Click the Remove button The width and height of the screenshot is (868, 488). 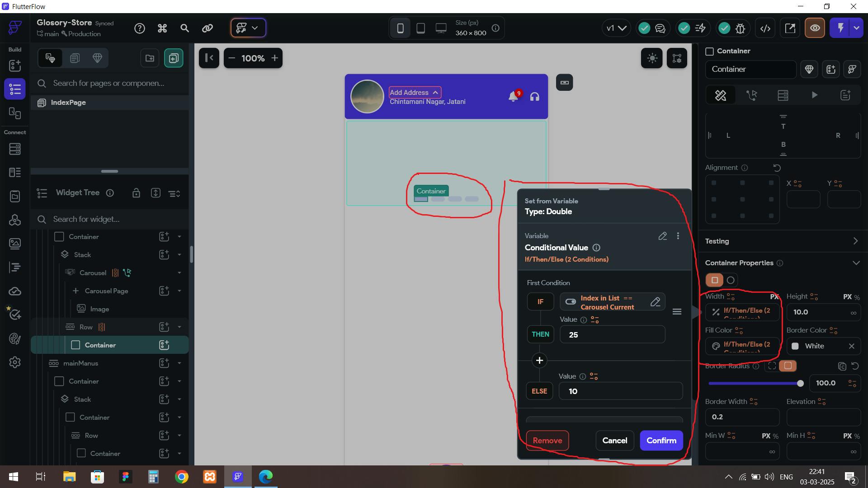point(547,441)
